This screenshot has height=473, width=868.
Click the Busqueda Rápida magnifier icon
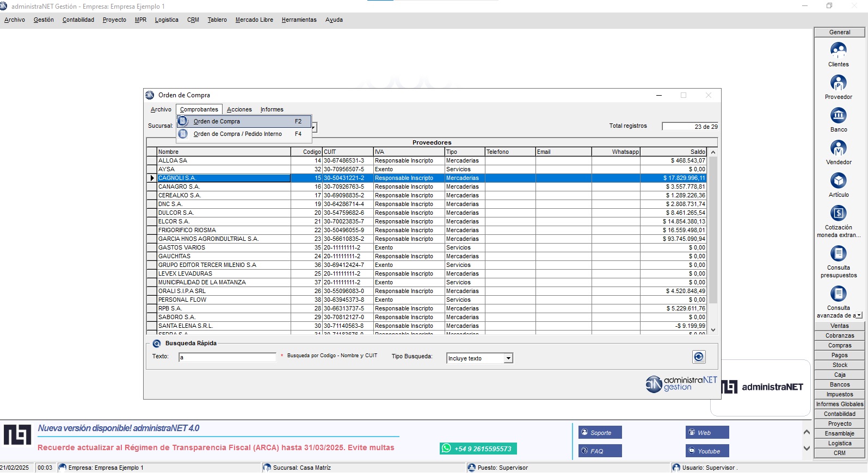[157, 344]
